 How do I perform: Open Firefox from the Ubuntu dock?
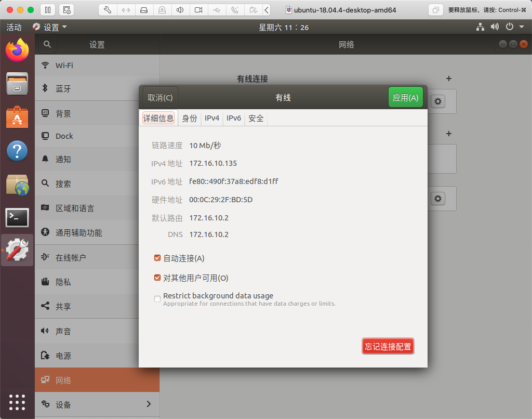pyautogui.click(x=17, y=50)
